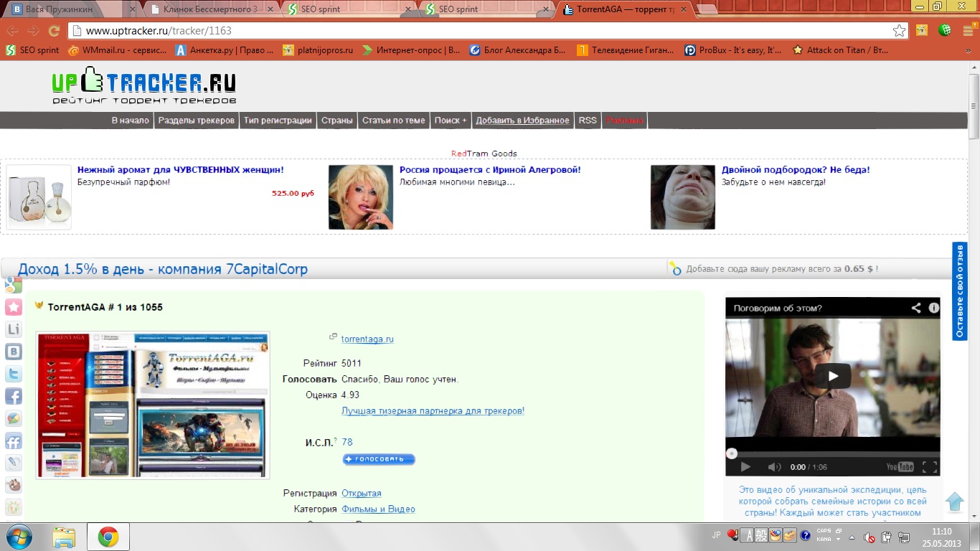Switch to 'Клинок Бессмертного' tab
980x551 pixels.
[x=210, y=9]
